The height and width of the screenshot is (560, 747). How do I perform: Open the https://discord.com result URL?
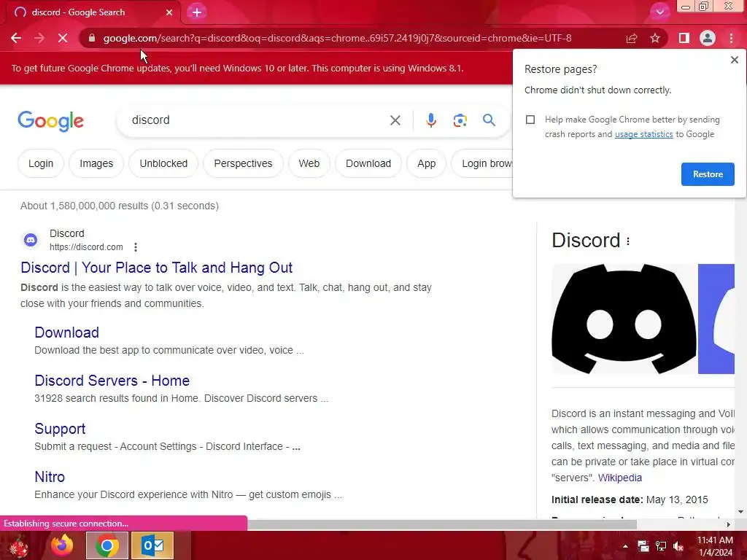[x=86, y=247]
